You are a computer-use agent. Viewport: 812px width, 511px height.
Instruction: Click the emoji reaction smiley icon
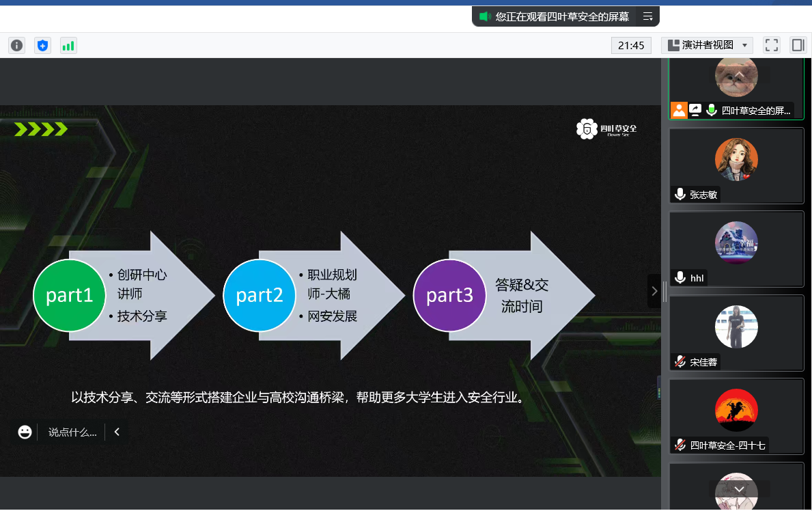[x=25, y=432]
